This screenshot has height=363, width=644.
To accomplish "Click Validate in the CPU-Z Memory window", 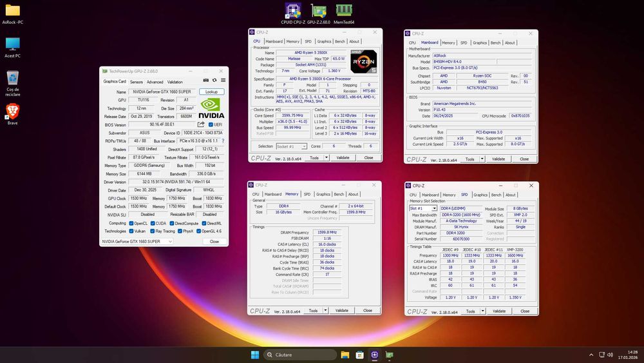I will click(x=342, y=310).
